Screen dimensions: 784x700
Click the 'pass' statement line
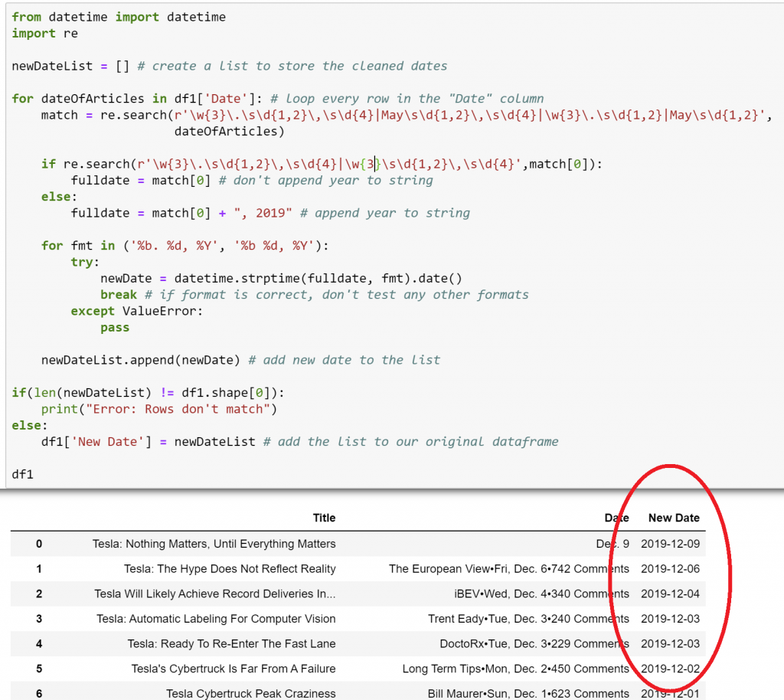(x=115, y=328)
